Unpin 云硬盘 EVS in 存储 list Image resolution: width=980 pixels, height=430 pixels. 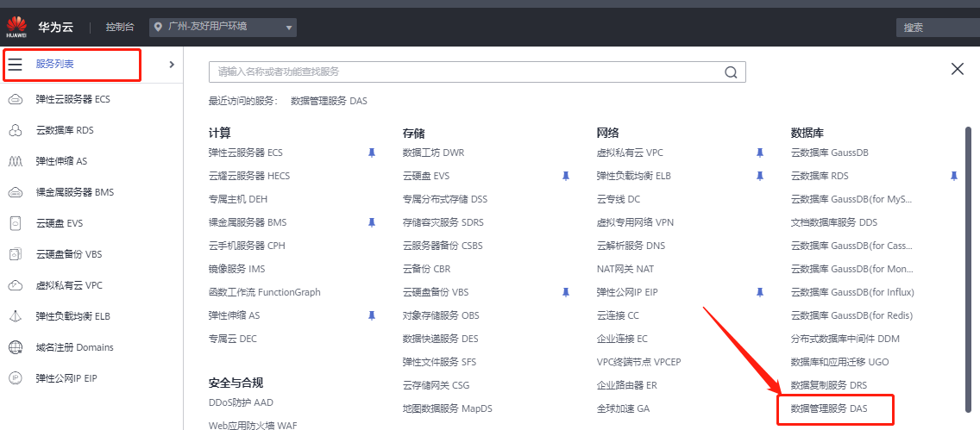[566, 176]
